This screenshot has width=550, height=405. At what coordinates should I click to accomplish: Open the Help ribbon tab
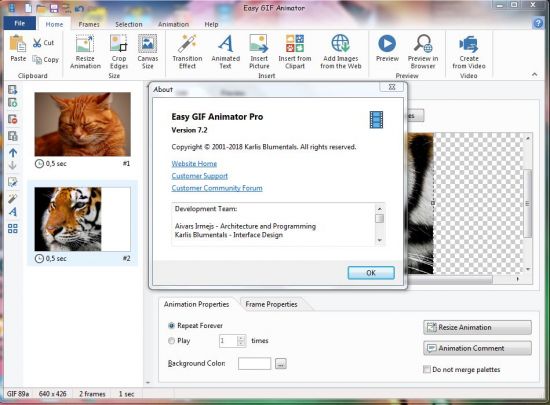point(212,24)
